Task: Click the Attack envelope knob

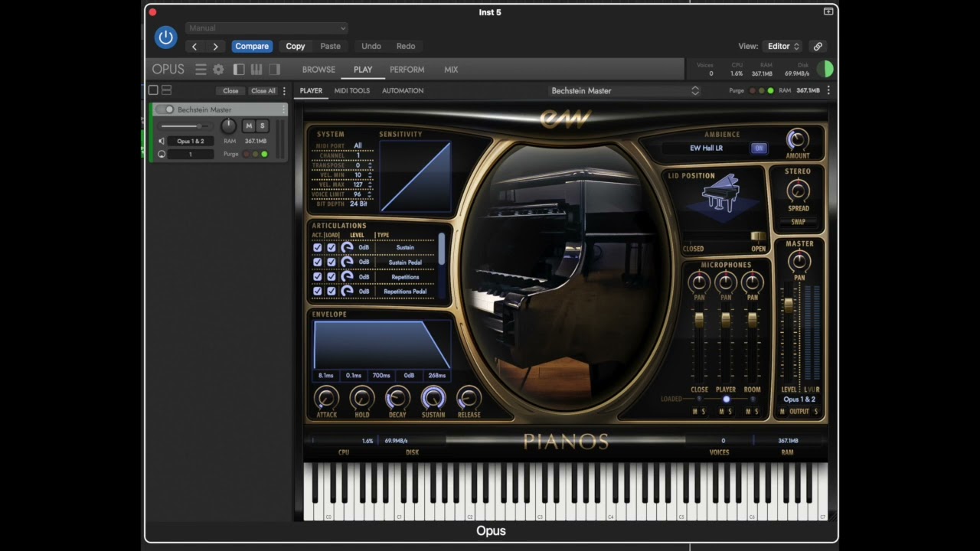Action: tap(326, 398)
